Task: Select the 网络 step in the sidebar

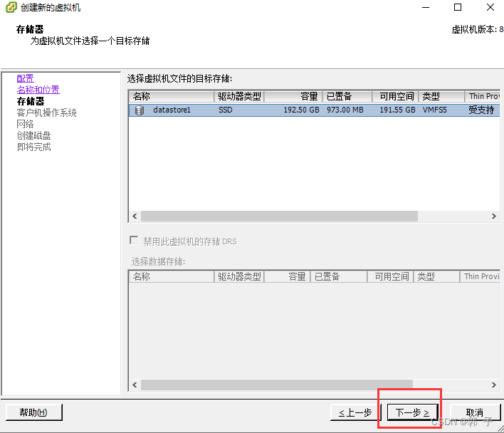Action: pyautogui.click(x=25, y=124)
